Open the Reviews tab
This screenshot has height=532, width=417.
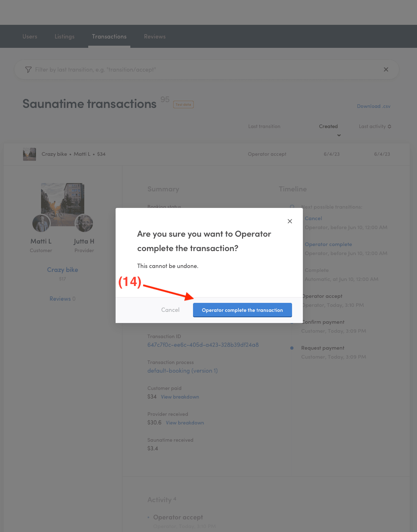tap(155, 37)
